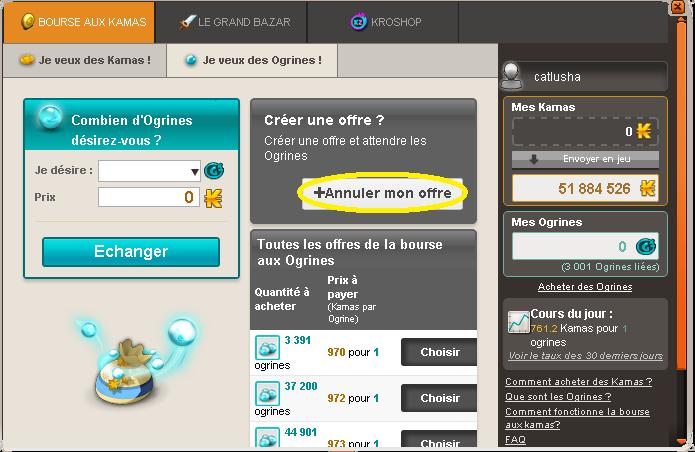The width and height of the screenshot is (695, 452).
Task: Click the orange vertical scrollbar
Action: pos(681,195)
